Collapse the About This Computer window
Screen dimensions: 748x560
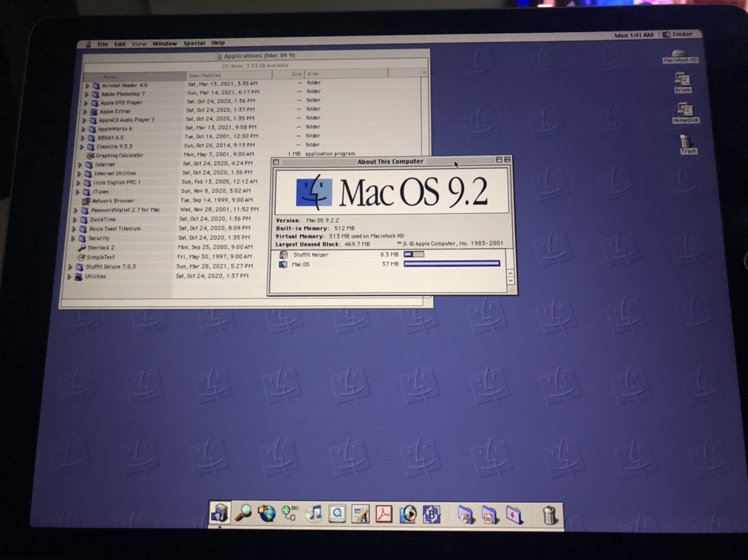click(507, 159)
